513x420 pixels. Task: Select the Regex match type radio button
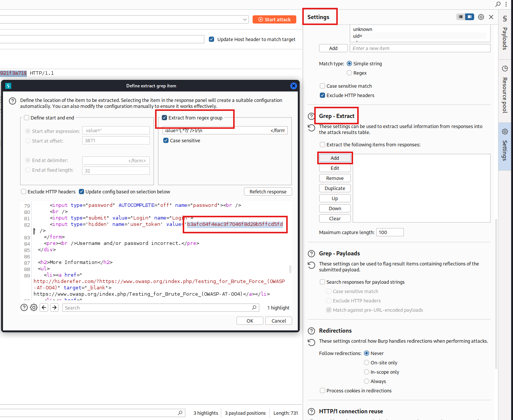(x=349, y=73)
